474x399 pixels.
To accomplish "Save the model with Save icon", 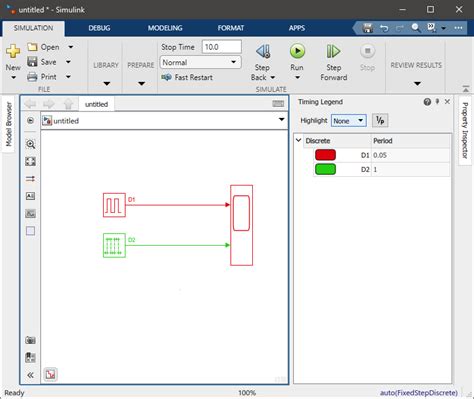I will click(x=32, y=62).
